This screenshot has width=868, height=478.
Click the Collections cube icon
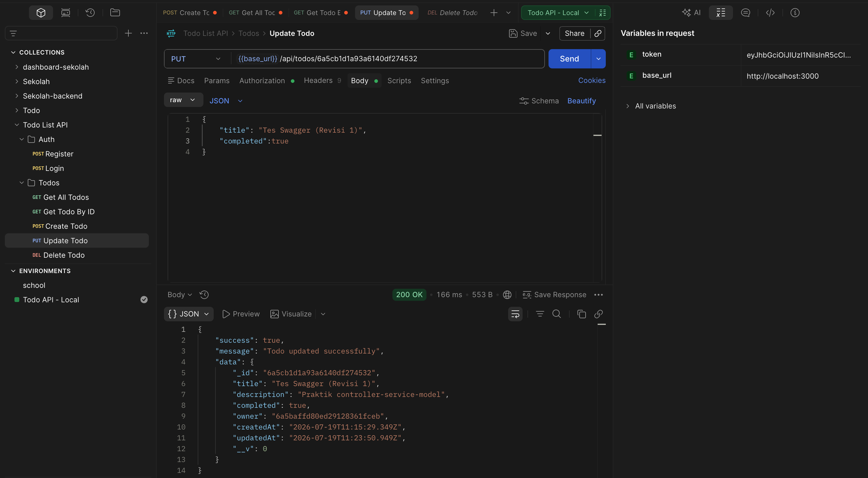[41, 13]
